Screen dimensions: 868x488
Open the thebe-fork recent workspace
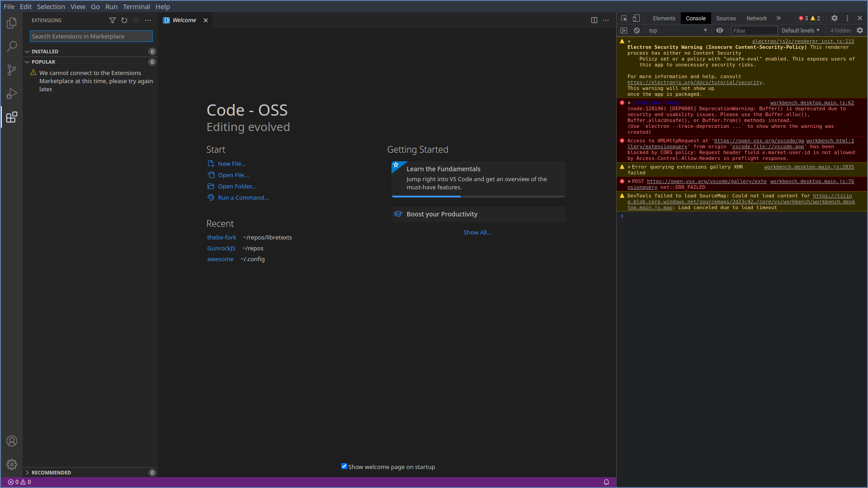click(x=222, y=237)
